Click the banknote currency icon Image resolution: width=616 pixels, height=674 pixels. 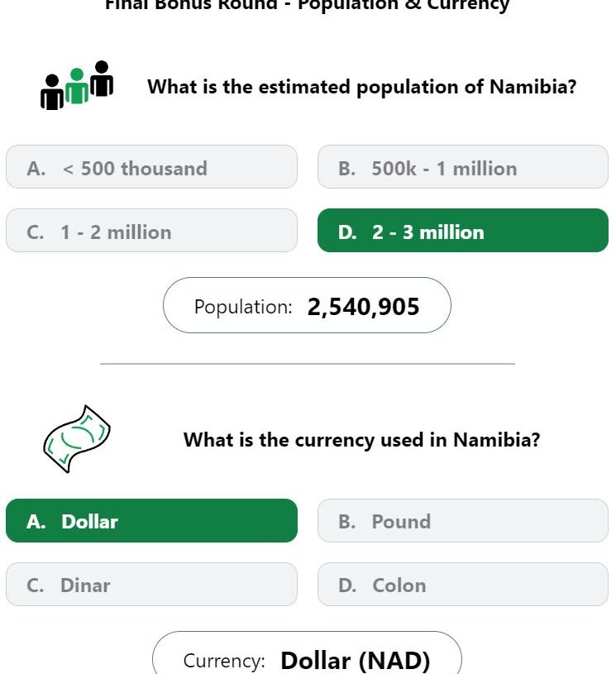76,438
